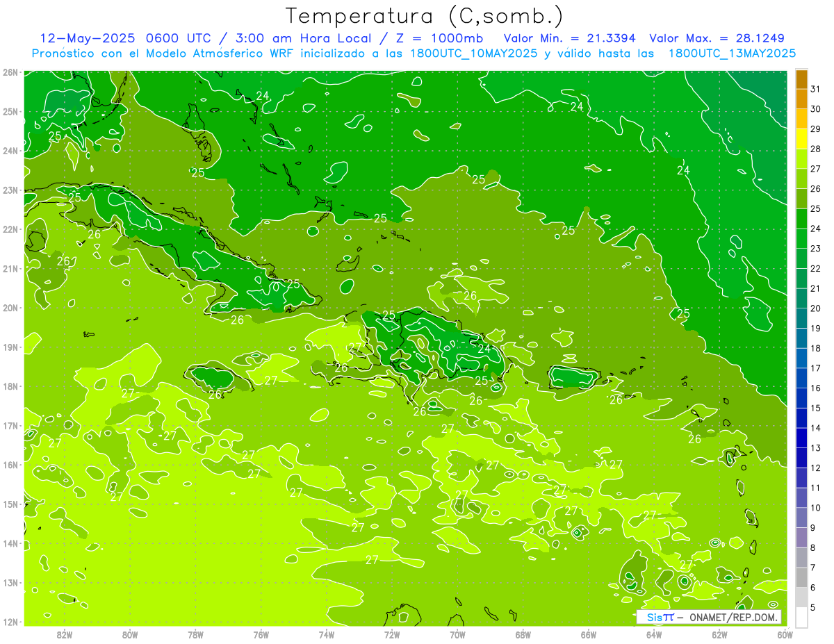Click the 20N latitude axis label

pos(10,308)
